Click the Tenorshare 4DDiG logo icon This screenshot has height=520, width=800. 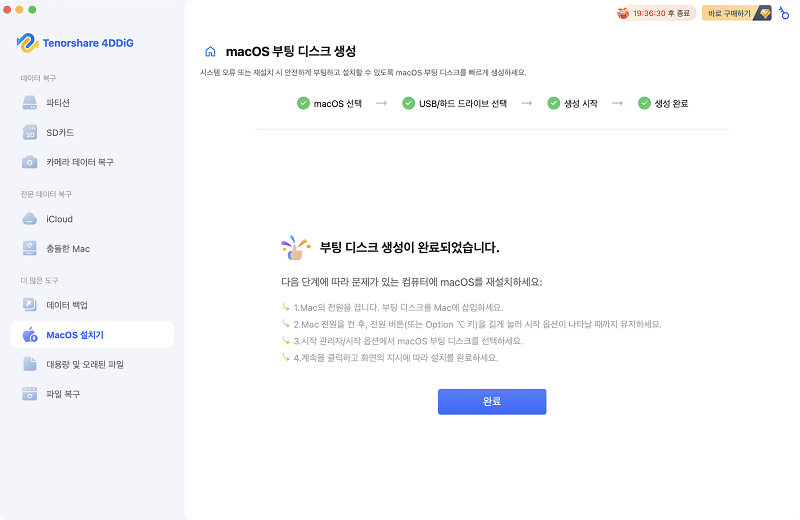(27, 43)
